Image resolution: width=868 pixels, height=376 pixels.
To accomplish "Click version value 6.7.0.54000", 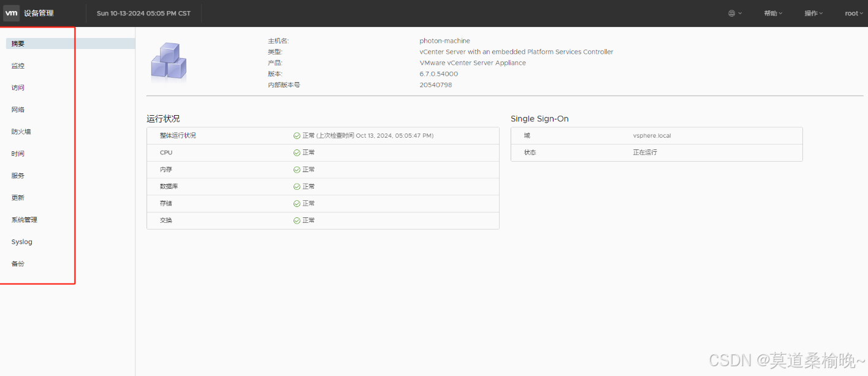I will [x=438, y=74].
